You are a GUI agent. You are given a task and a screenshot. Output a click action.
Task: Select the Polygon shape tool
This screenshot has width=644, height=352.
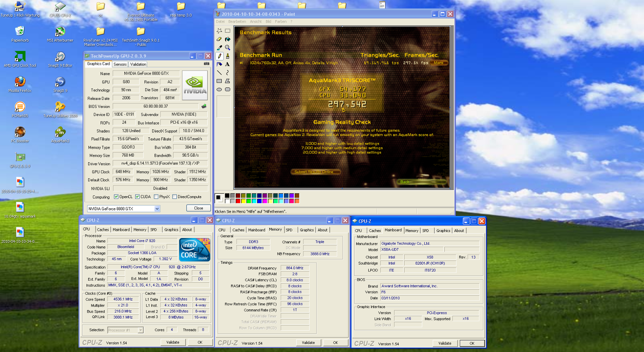coord(227,81)
